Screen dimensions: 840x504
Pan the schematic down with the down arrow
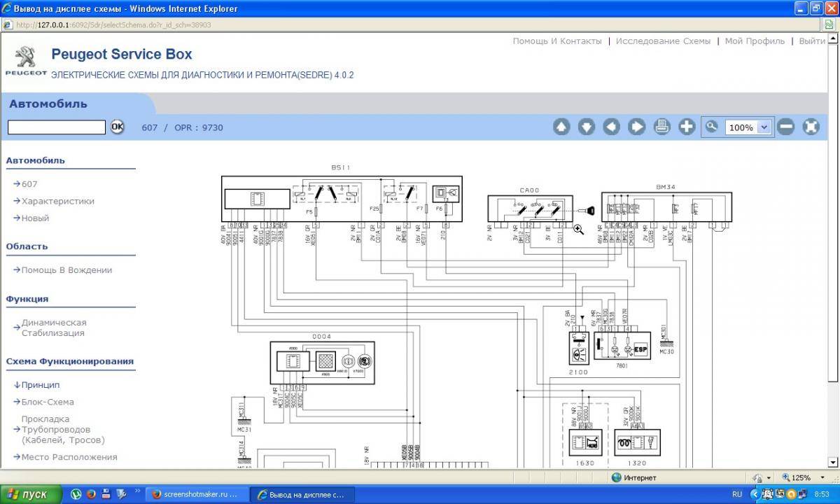(587, 127)
